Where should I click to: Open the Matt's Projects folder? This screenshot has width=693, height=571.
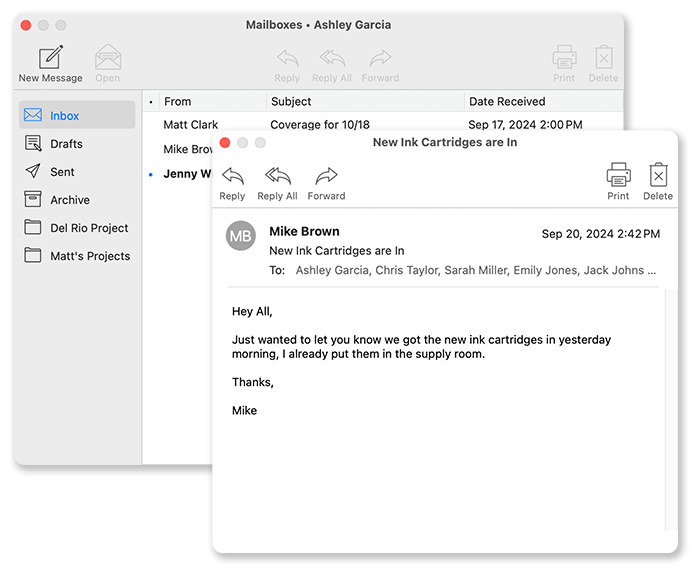[x=77, y=256]
